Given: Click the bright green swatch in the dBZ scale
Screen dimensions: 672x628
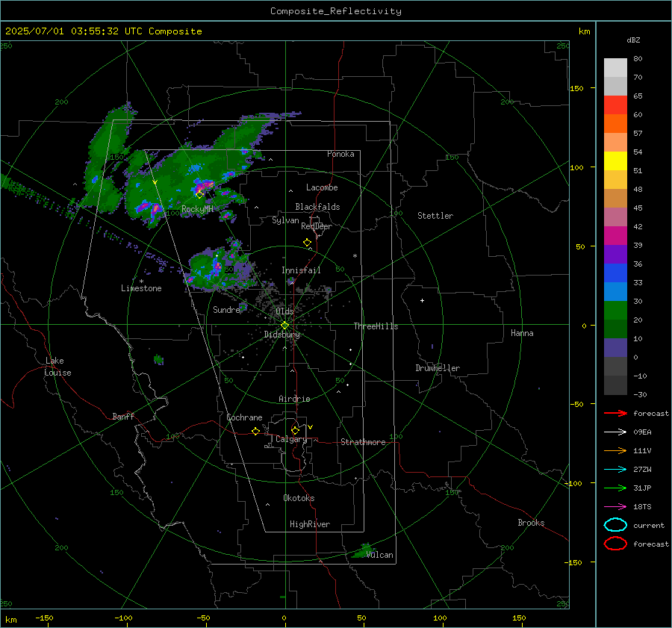Looking at the screenshot, I should (x=615, y=311).
